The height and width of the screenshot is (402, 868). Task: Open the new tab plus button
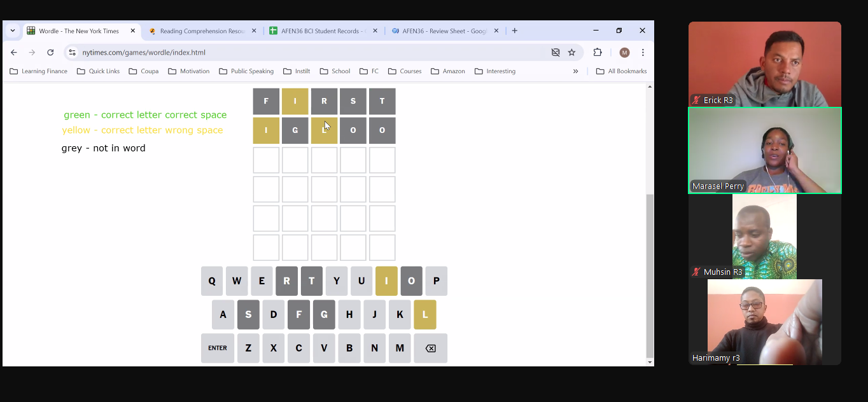pos(514,31)
